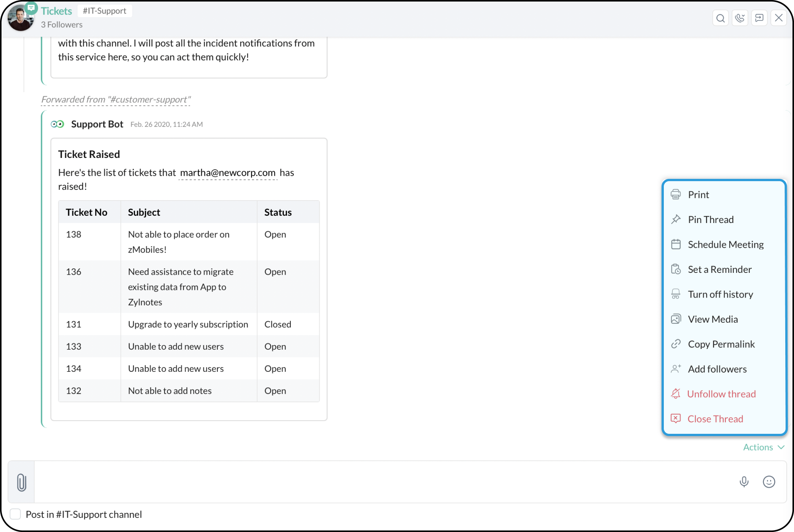
Task: Click the Forwarded from #customer-support link
Action: 116,100
